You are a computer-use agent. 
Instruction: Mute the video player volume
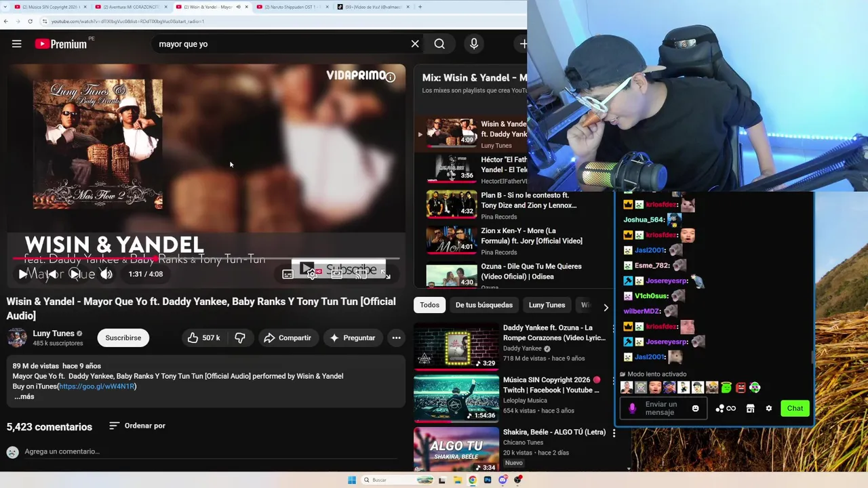(x=106, y=274)
